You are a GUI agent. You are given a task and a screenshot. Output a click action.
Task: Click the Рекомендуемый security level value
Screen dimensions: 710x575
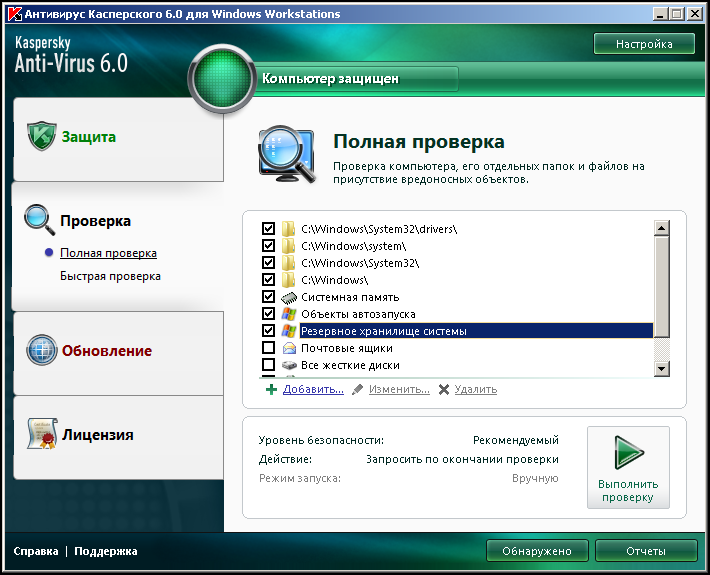[x=516, y=440]
